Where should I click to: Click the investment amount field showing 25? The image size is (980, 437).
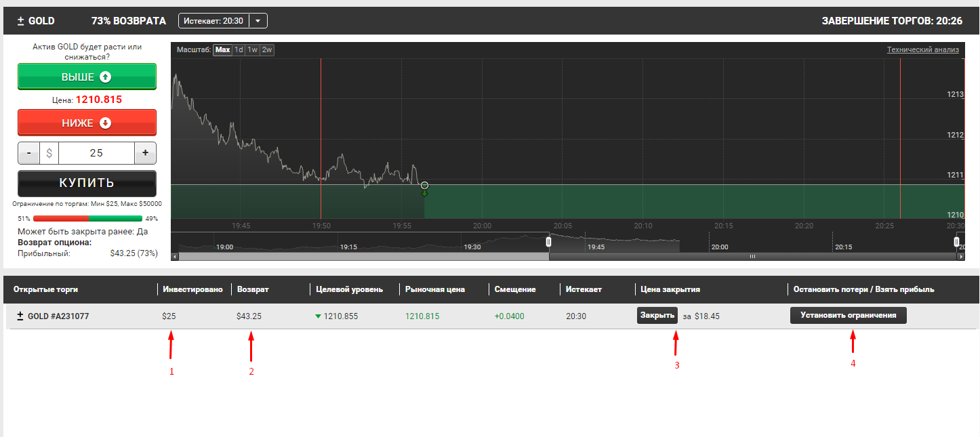coord(96,153)
